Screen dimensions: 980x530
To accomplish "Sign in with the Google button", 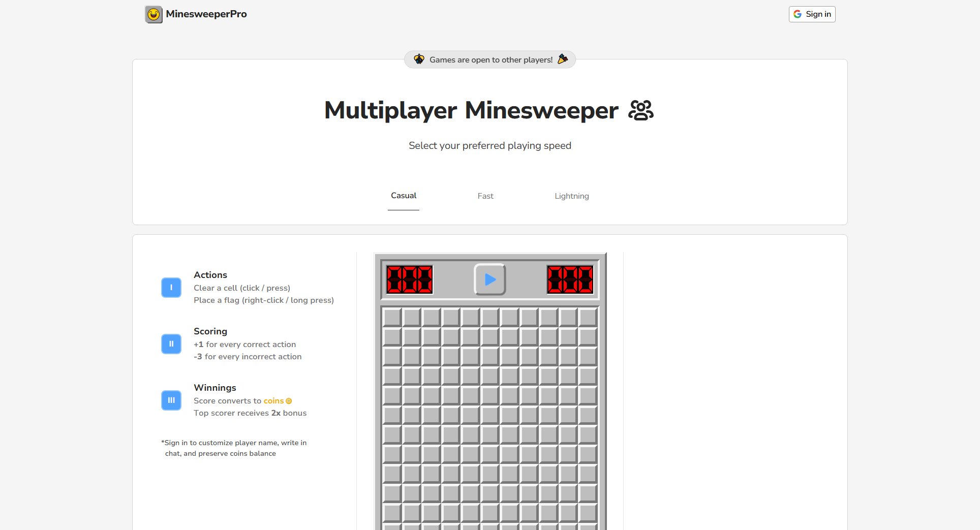I will [812, 14].
